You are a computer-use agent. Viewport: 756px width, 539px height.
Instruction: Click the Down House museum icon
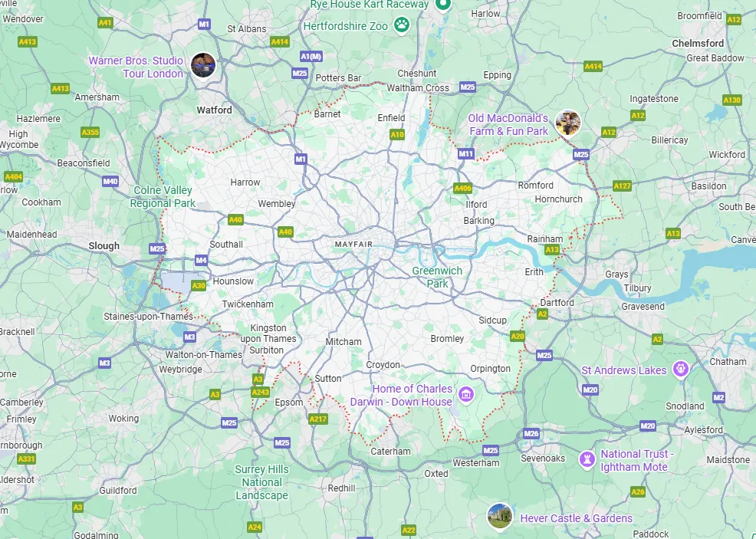coord(465,394)
